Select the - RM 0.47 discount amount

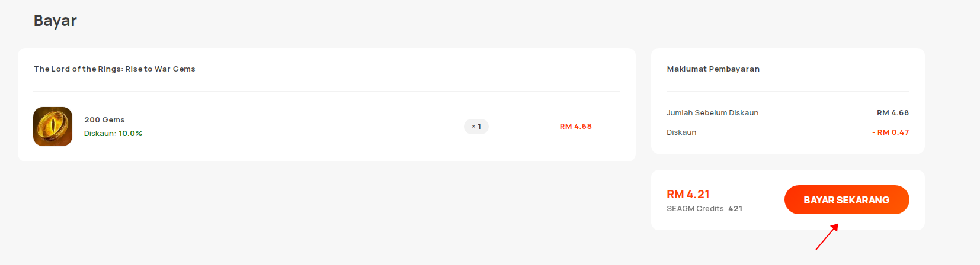(891, 132)
